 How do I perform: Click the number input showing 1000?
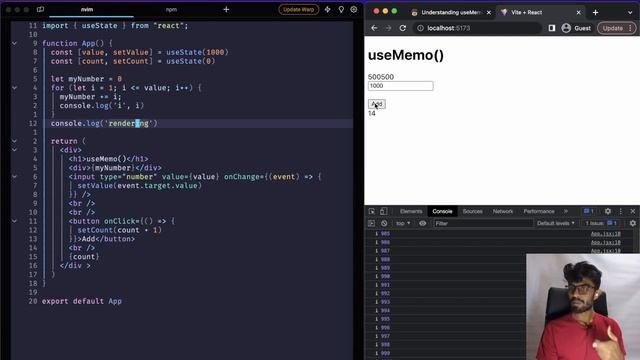tap(400, 86)
